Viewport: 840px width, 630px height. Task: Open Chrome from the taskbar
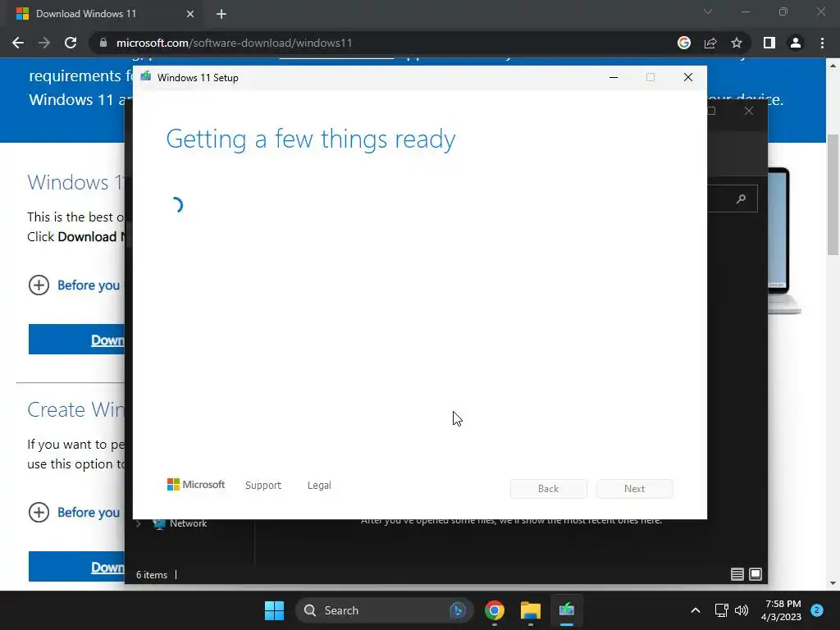point(495,610)
